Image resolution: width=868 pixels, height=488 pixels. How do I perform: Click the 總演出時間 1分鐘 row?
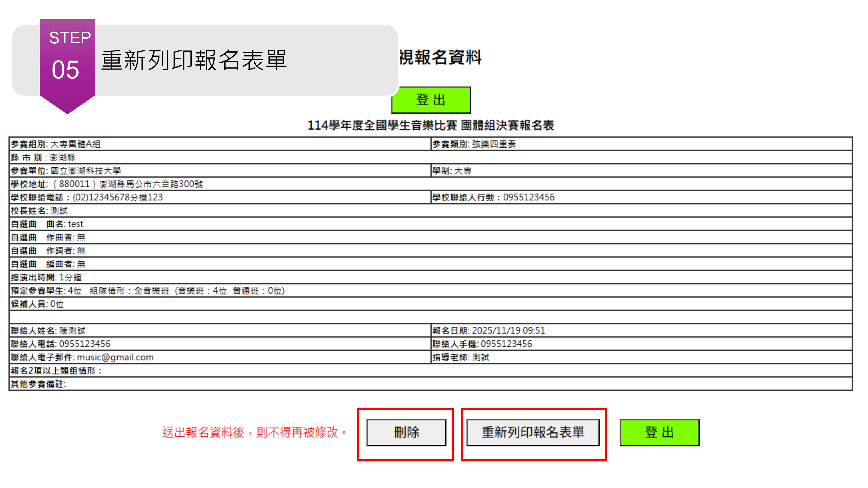[46, 277]
